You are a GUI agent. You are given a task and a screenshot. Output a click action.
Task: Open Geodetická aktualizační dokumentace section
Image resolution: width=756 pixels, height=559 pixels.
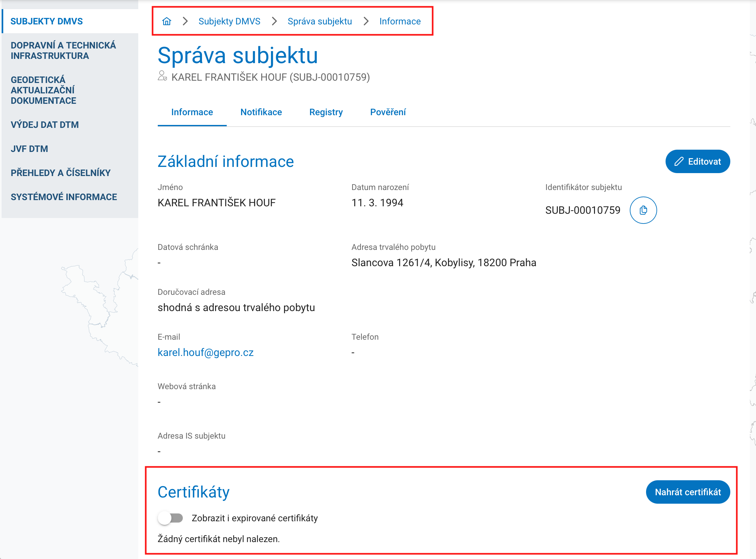[70, 90]
